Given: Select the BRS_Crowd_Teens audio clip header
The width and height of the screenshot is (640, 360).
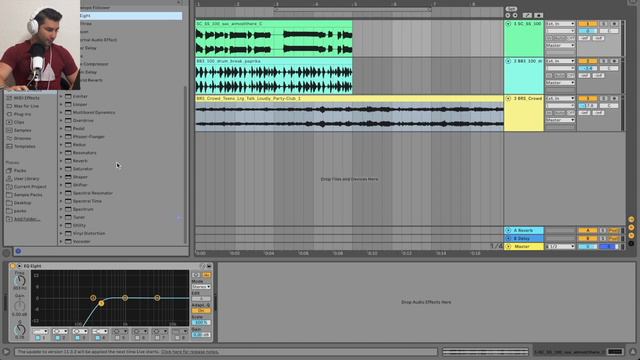Looking at the screenshot, I should pos(349,98).
